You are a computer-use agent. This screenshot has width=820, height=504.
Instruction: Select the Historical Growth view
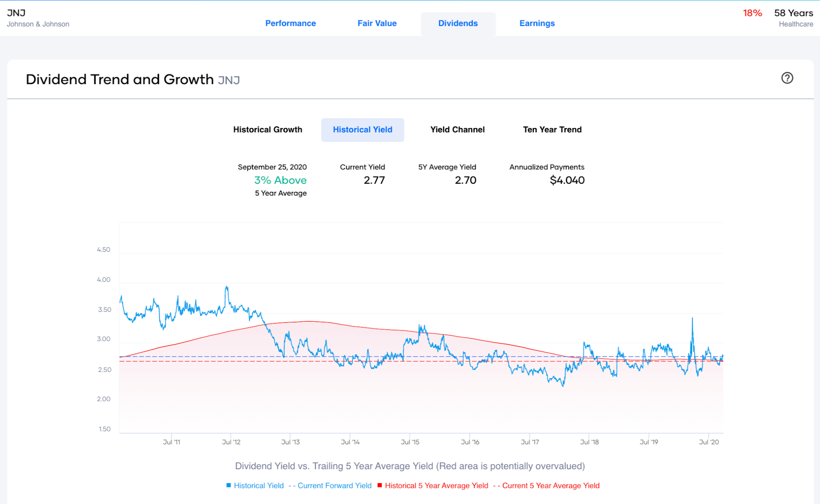click(267, 129)
